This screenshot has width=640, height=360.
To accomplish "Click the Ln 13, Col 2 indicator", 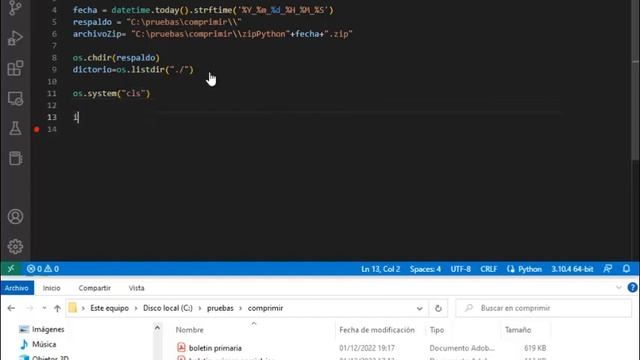I will point(380,269).
